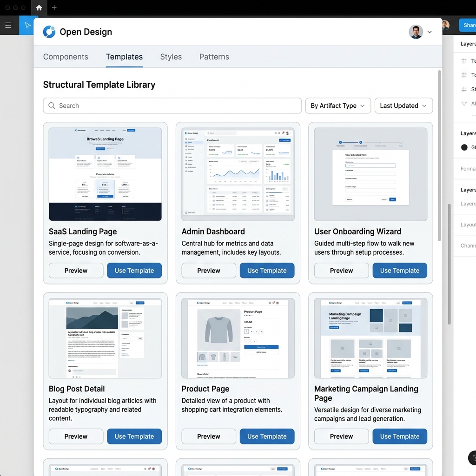Use the User Onboarding Wizard template
Viewport: 476px width, 476px height.
point(399,271)
